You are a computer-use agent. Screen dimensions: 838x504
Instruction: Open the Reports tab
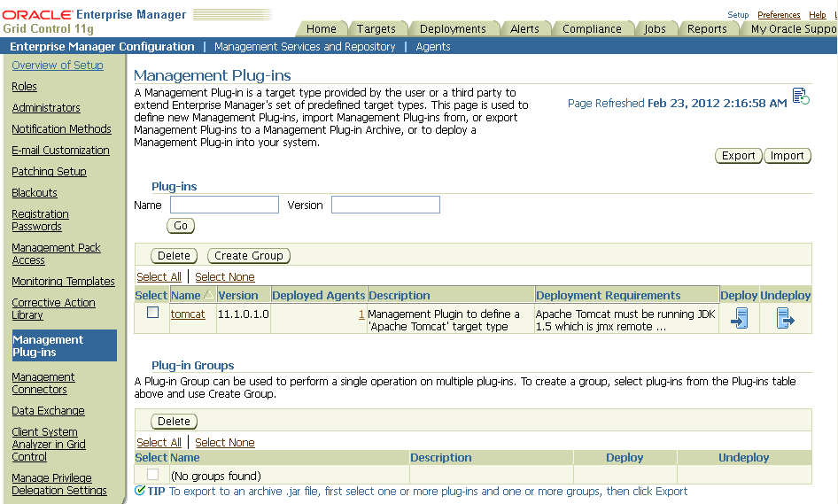[x=707, y=29]
